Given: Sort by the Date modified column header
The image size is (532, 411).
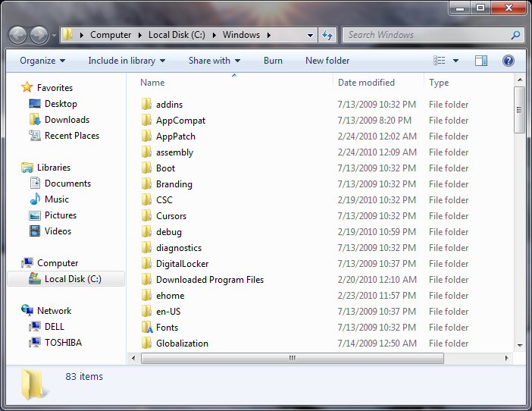Looking at the screenshot, I should pyautogui.click(x=367, y=83).
